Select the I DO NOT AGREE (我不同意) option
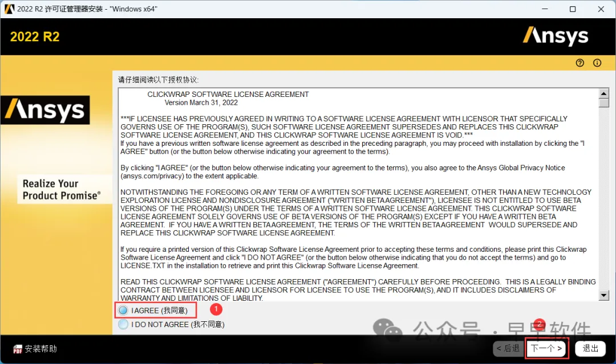616x364 pixels. [123, 324]
